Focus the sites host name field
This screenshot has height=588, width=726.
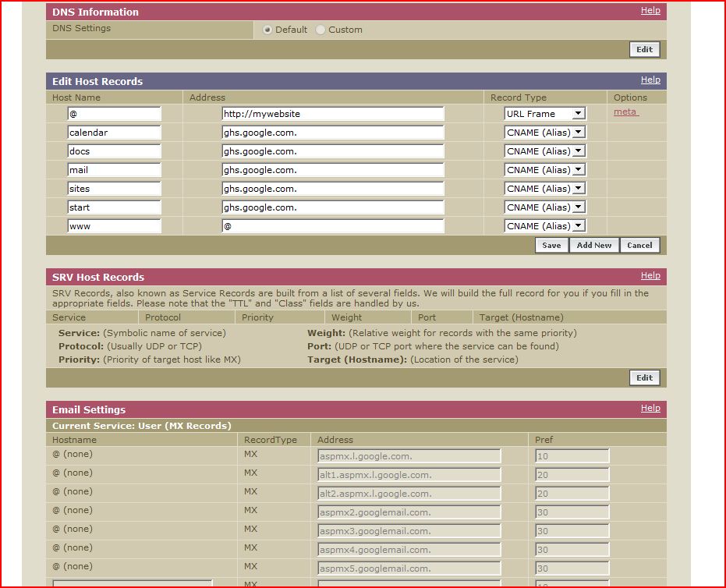pyautogui.click(x=115, y=189)
